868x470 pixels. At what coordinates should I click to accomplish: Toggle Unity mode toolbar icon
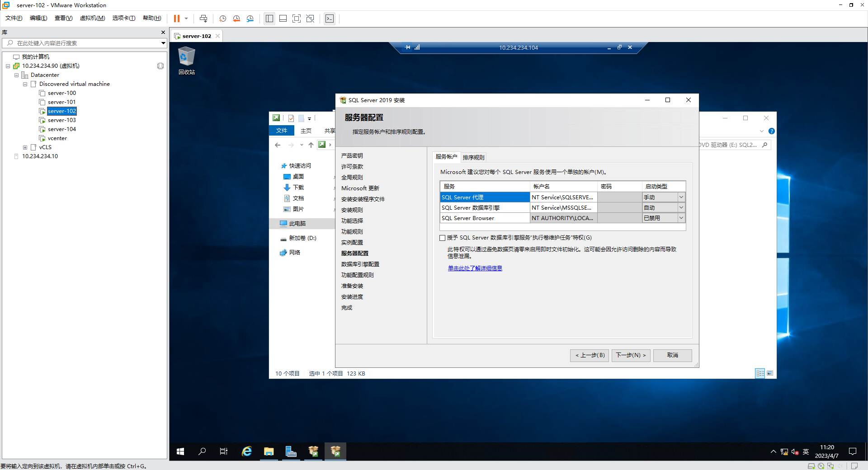tap(310, 19)
